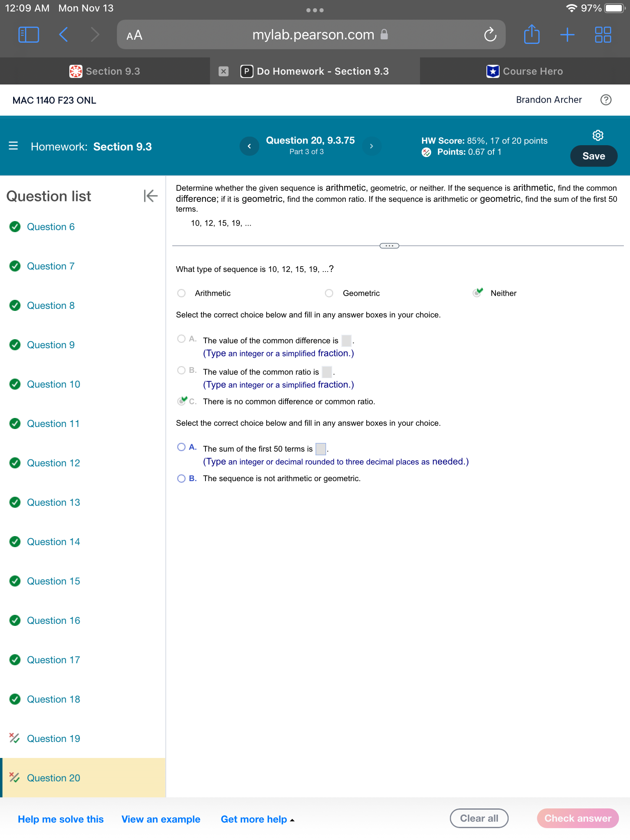This screenshot has width=630, height=840.
Task: Tap the mylab.pearson.com address bar
Action: point(311,35)
